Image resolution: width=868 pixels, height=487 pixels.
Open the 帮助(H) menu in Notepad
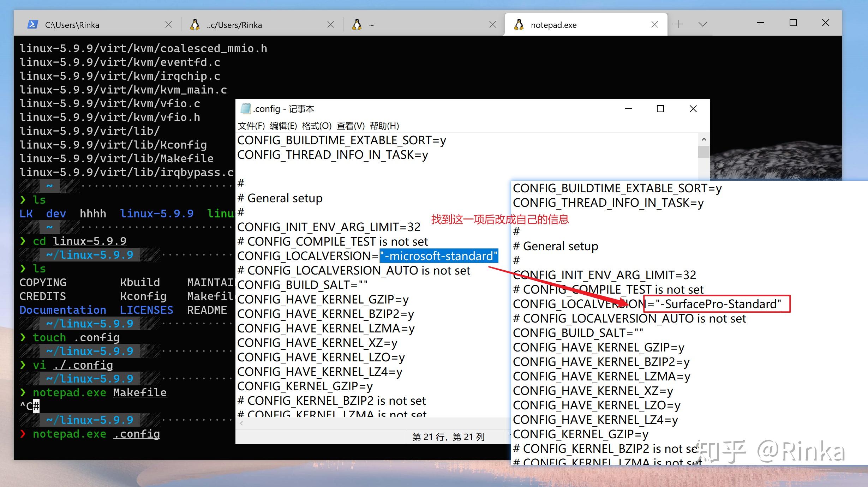click(384, 126)
